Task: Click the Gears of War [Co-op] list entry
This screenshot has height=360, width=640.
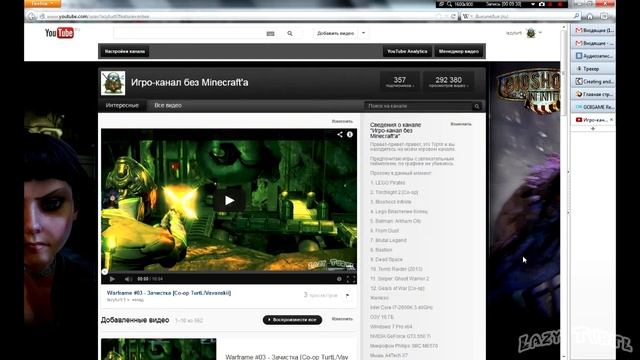Action: pos(397,288)
